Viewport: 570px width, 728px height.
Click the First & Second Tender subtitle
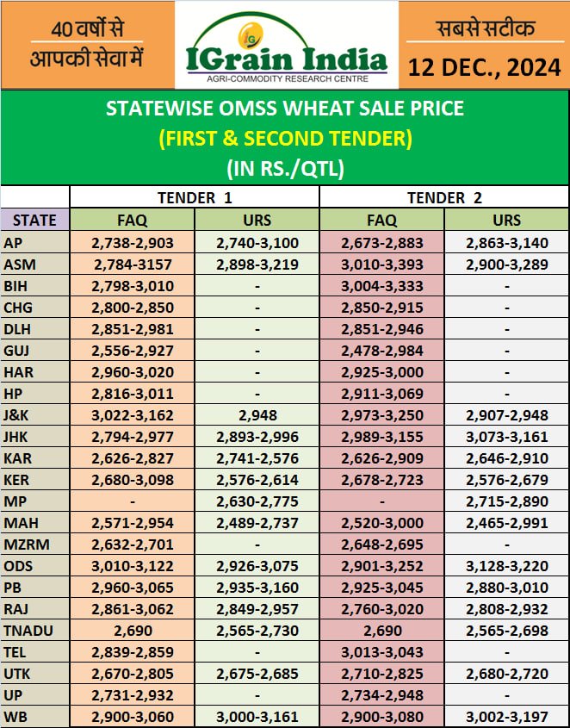point(284,138)
